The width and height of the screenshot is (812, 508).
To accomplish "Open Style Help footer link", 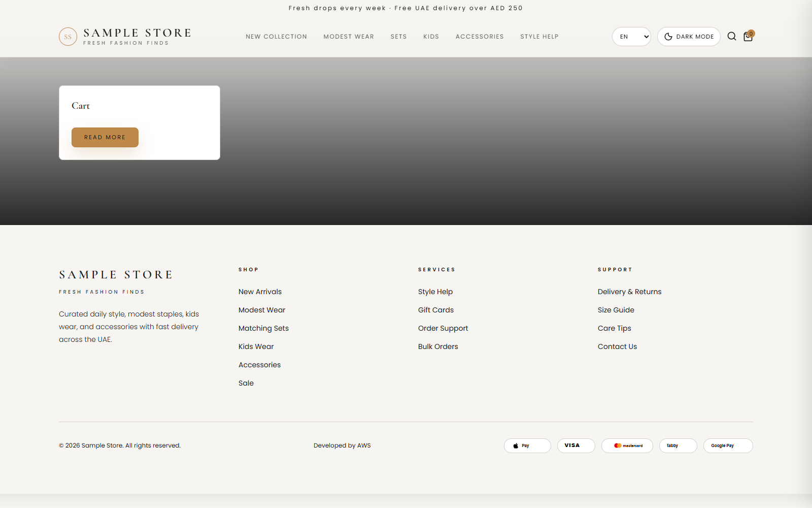I will [x=435, y=292].
